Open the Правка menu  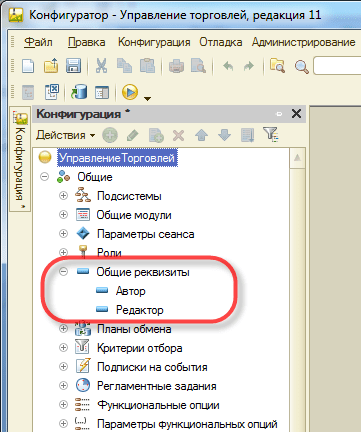coord(86,42)
